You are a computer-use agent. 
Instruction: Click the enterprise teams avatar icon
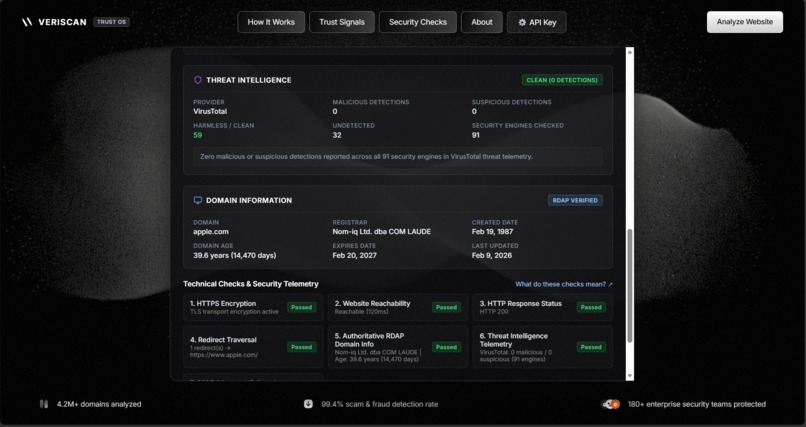coord(611,404)
